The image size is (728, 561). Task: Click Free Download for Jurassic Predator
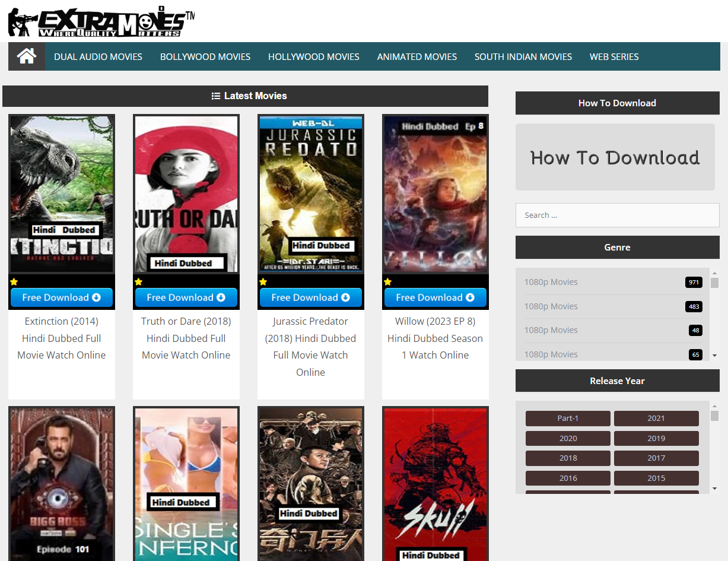tap(311, 297)
